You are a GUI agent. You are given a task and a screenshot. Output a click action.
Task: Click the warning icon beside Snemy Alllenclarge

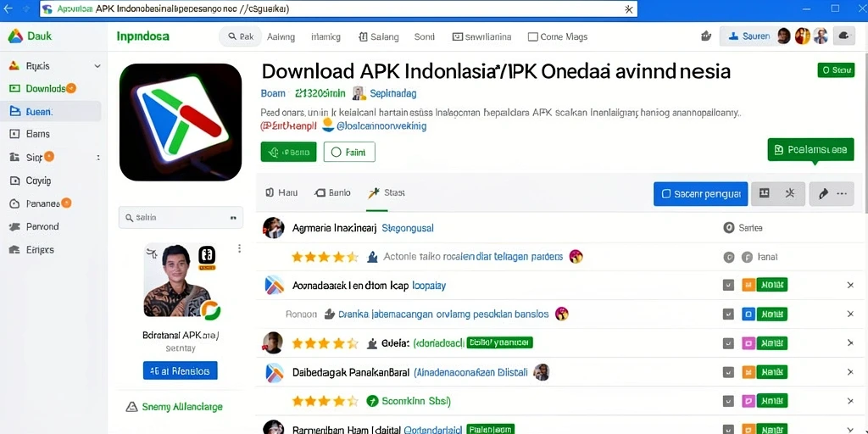131,407
